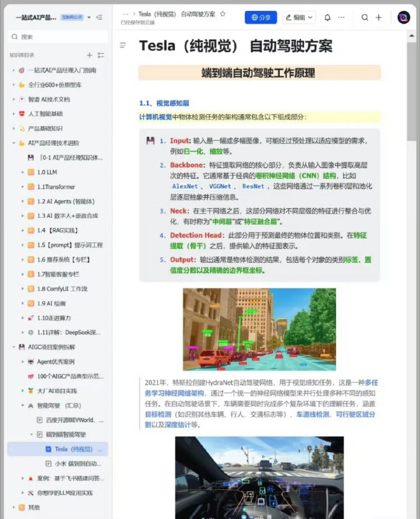Select the Tesla（纯视觉）tree item
The image size is (420, 519).
(58, 449)
